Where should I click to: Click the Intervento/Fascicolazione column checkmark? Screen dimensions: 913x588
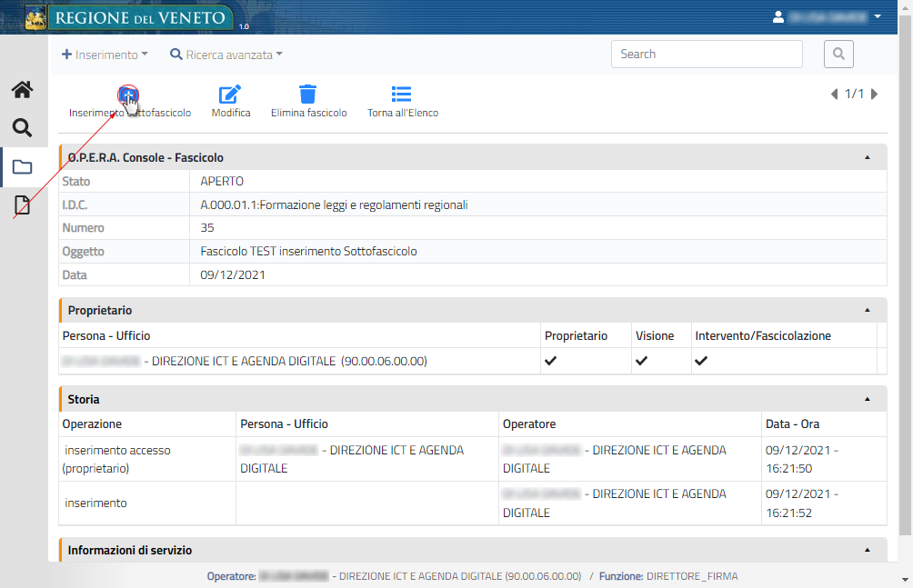tap(701, 361)
